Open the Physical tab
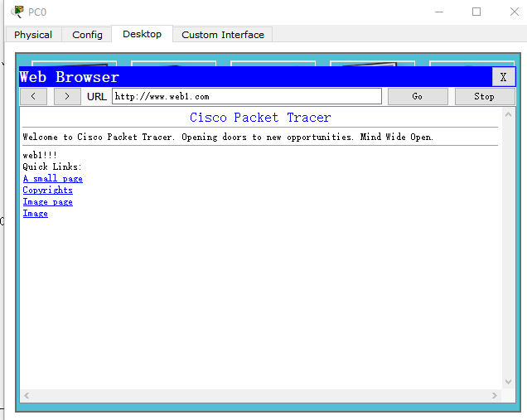 tap(33, 35)
